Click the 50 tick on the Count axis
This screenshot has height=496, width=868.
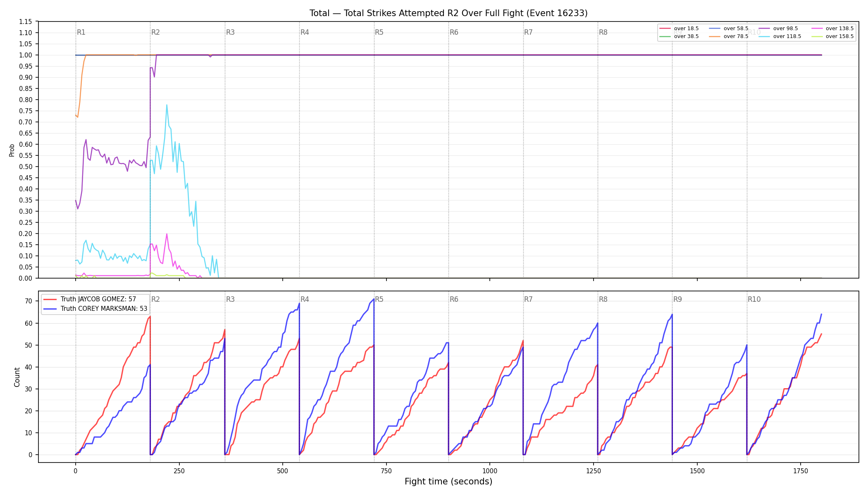pos(28,345)
